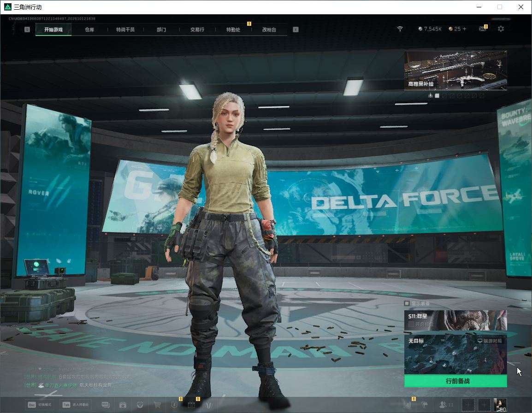Open the S11:群星 season card
Screen dimensions: 532x413
tap(455, 320)
